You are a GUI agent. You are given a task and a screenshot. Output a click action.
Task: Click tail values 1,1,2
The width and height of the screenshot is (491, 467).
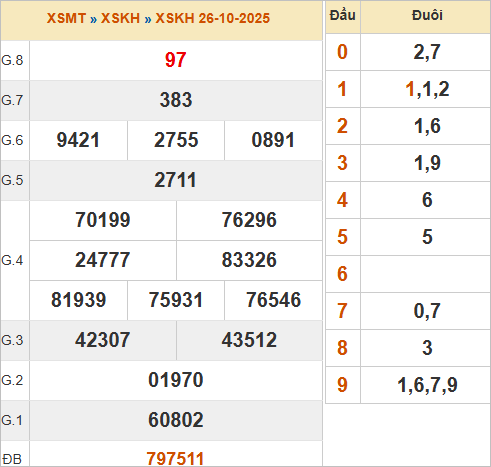[x=427, y=89]
